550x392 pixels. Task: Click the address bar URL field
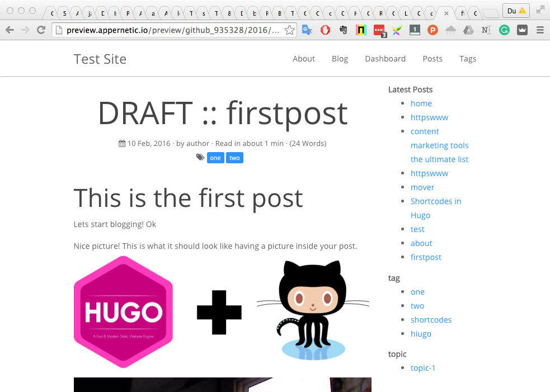coord(173,30)
